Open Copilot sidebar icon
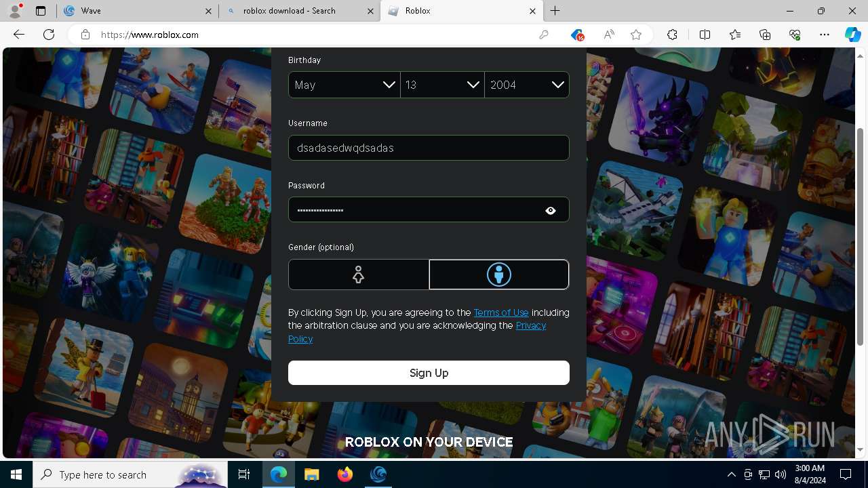The width and height of the screenshot is (868, 488). click(x=852, y=35)
